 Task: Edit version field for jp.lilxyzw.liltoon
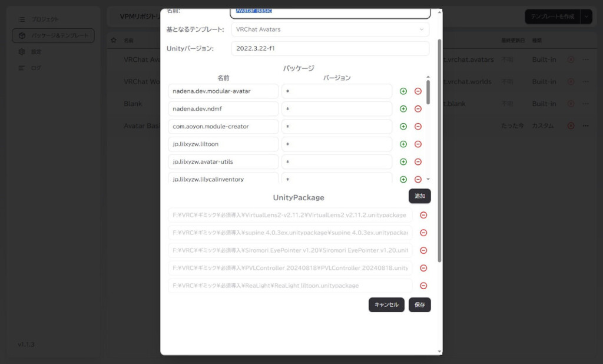tap(336, 144)
